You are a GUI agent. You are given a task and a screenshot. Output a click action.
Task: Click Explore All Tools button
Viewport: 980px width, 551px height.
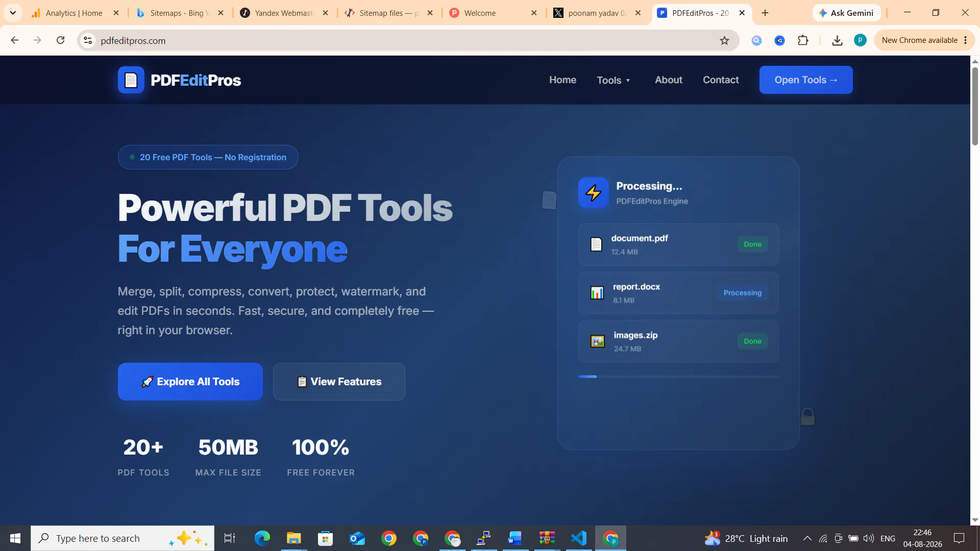190,382
